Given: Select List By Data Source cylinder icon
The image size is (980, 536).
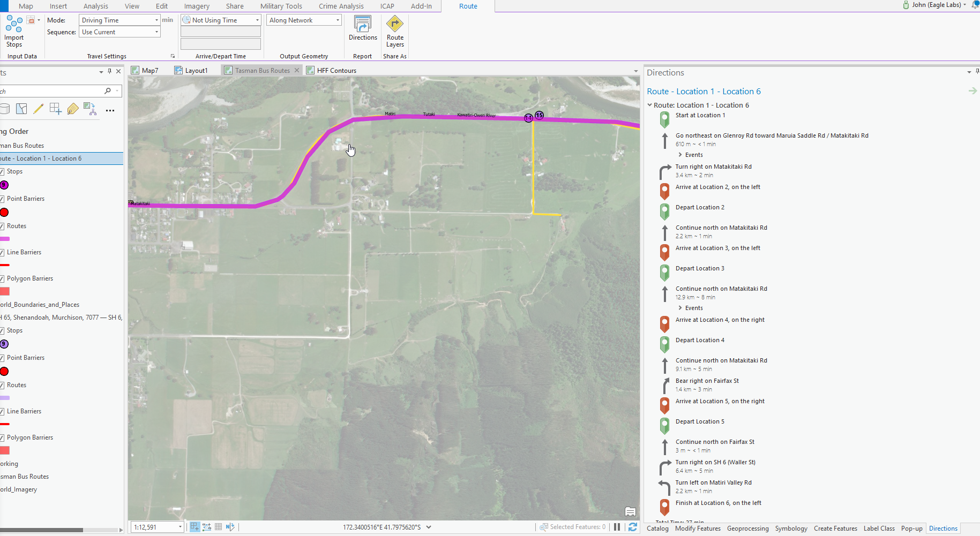Looking at the screenshot, I should point(4,109).
